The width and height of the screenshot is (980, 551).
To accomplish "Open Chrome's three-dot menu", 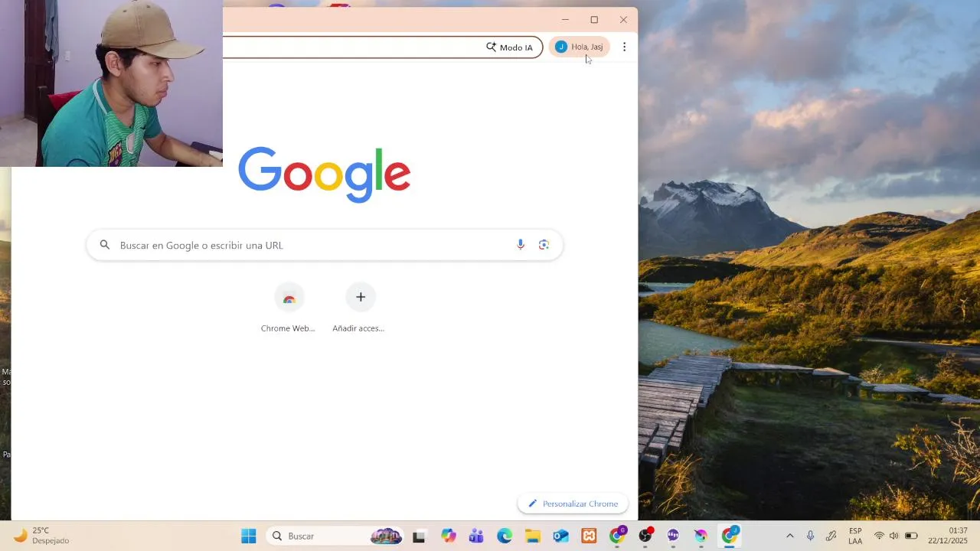I will pos(624,47).
